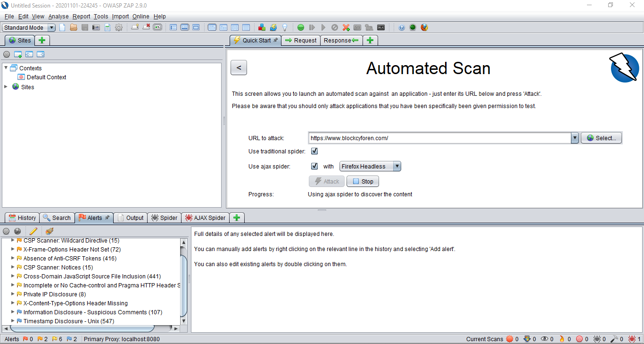The image size is (644, 344).
Task: Click the URL to attack input field
Action: click(439, 138)
